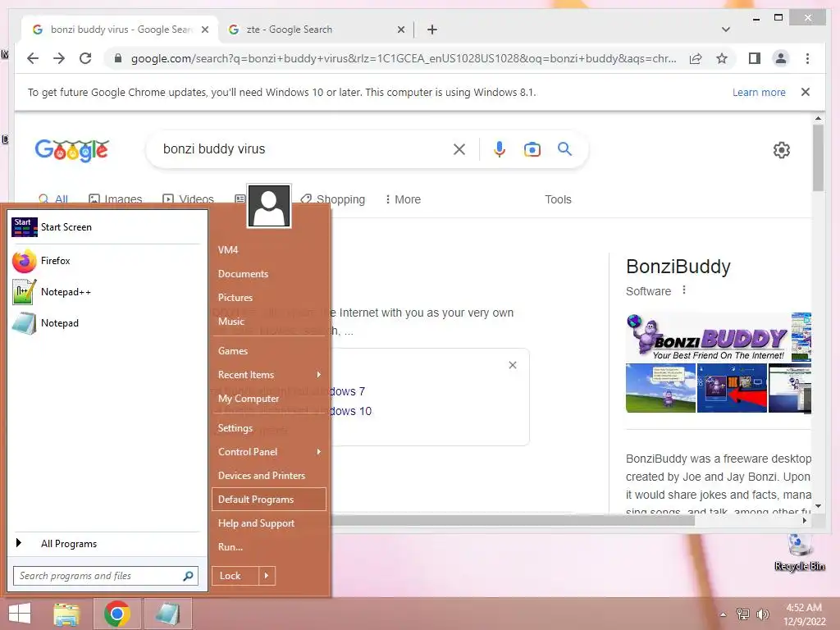Screen dimensions: 840x630
Task: Open Pictures from the Start menu
Action: tap(269, 297)
